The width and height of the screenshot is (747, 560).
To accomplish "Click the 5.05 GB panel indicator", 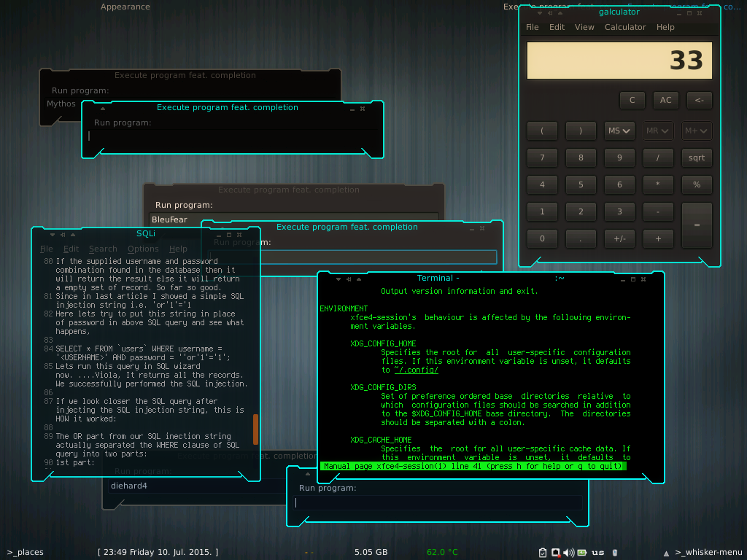I will [371, 553].
